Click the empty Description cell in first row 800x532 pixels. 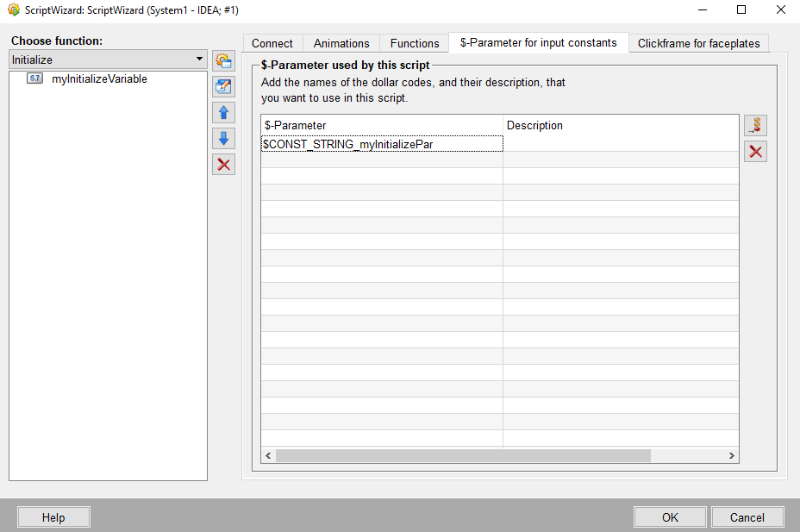pyautogui.click(x=620, y=144)
